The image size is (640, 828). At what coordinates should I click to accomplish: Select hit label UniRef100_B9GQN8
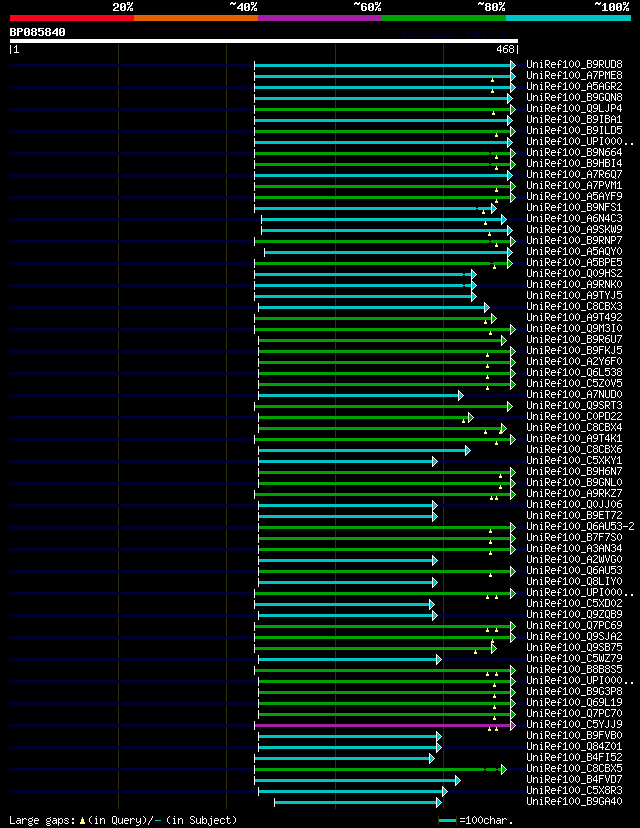(x=574, y=98)
